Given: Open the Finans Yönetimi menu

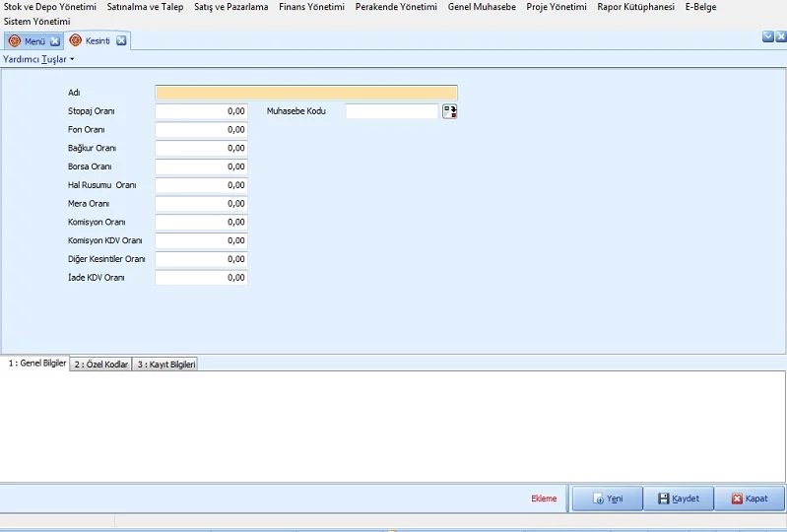Looking at the screenshot, I should point(311,7).
